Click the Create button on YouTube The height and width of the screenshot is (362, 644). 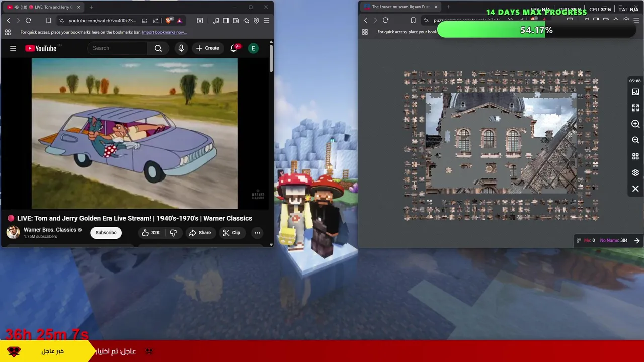(x=207, y=48)
